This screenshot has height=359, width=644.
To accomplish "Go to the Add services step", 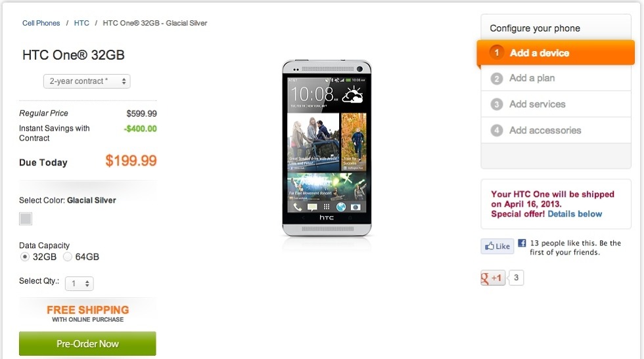I will [537, 104].
